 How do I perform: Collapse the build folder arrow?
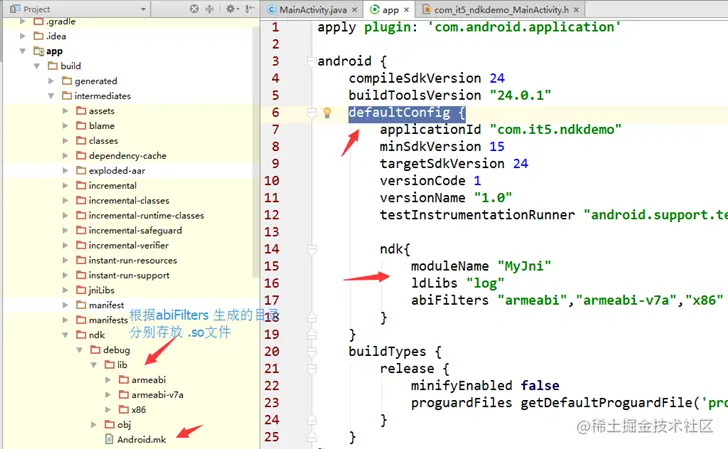point(37,66)
